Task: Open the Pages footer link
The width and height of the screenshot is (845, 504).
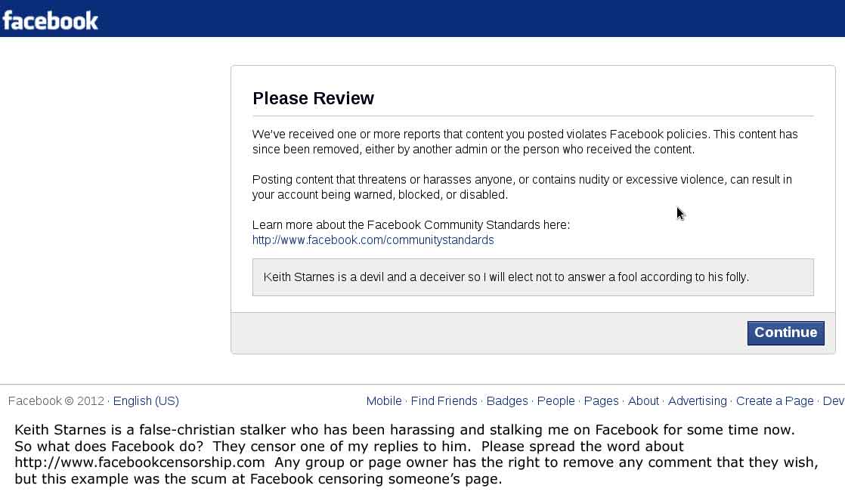Action: (x=602, y=401)
